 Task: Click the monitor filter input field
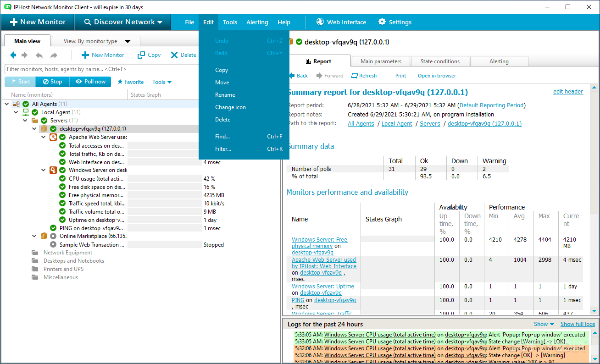click(x=101, y=69)
